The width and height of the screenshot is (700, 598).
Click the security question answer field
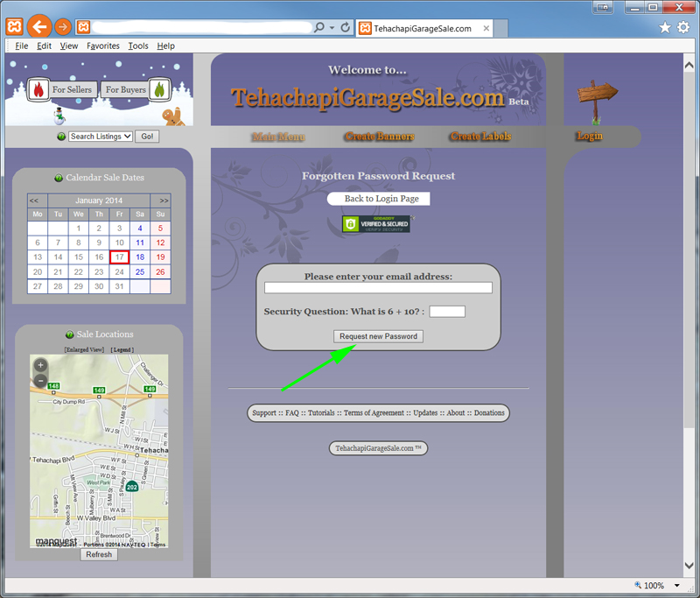click(447, 312)
